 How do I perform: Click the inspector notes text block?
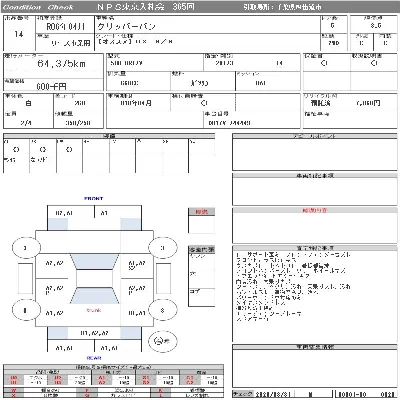click(x=293, y=287)
